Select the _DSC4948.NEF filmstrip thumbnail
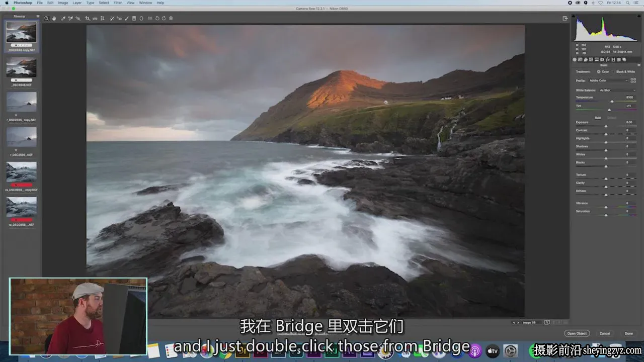This screenshot has width=644, height=362. pyautogui.click(x=21, y=67)
